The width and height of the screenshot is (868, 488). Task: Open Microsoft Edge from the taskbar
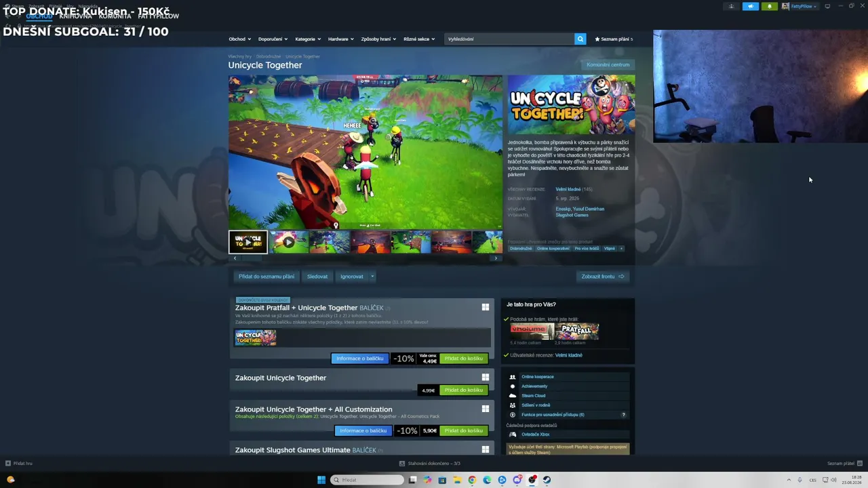point(487,480)
